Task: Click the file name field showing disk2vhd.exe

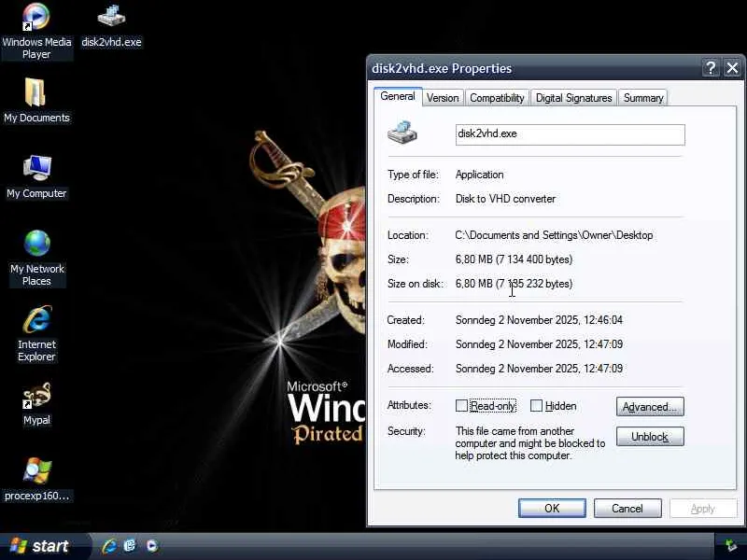Action: [x=571, y=134]
